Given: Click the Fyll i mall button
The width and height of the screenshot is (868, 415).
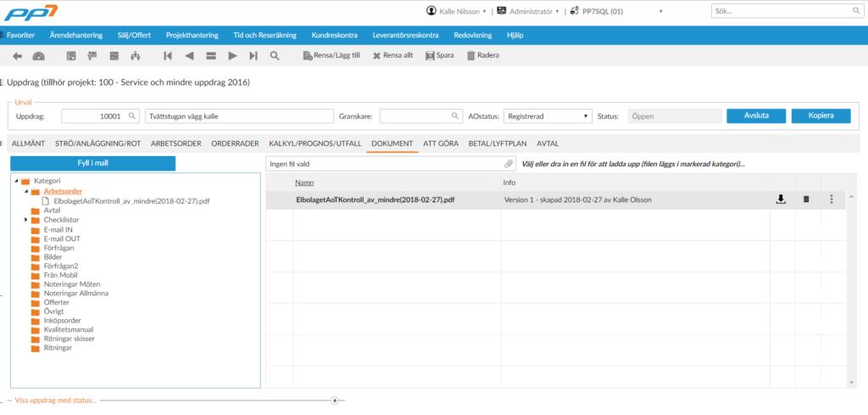Looking at the screenshot, I should (93, 164).
